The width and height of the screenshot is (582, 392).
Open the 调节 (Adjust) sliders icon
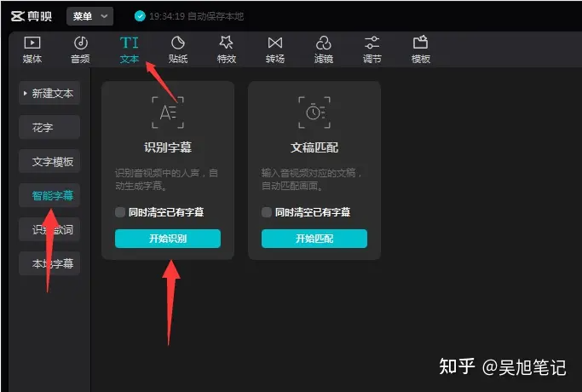(372, 43)
